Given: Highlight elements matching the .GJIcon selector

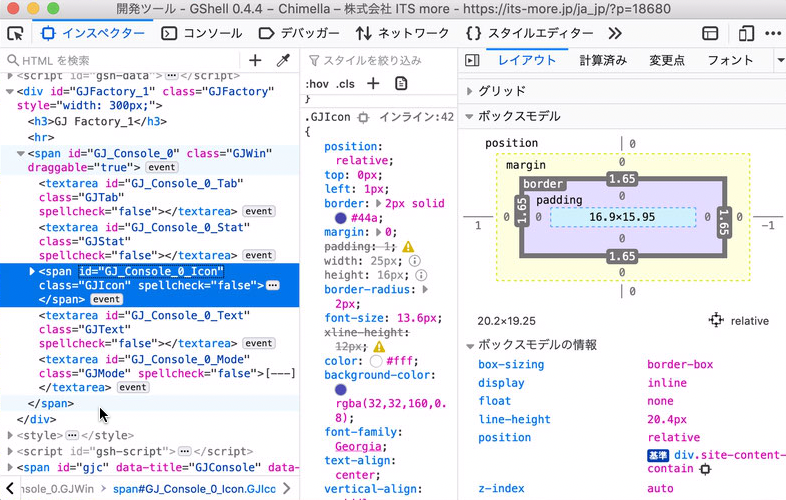Looking at the screenshot, I should pos(363,117).
